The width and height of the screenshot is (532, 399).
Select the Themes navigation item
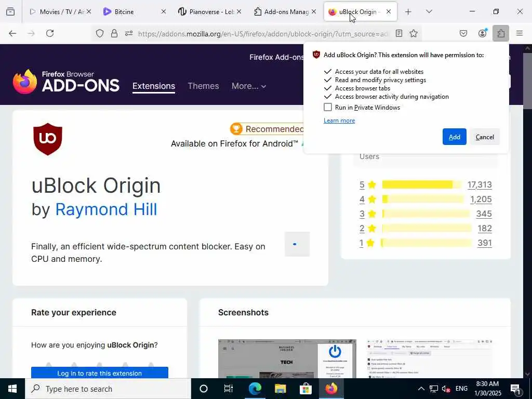click(203, 86)
